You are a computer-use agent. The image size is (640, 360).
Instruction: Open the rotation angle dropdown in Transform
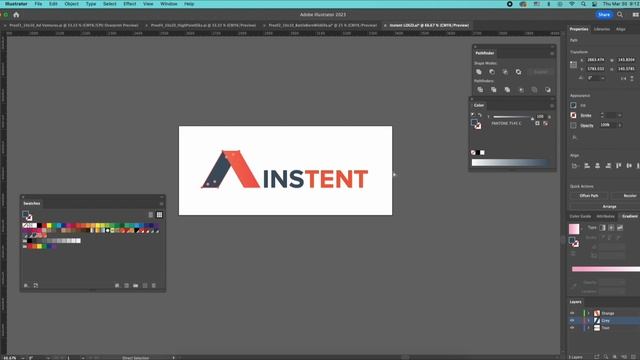click(603, 78)
